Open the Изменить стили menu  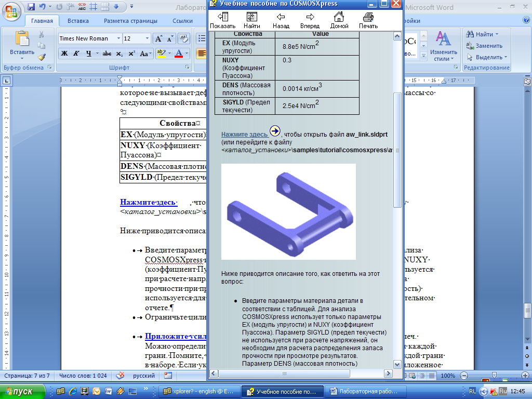click(444, 46)
